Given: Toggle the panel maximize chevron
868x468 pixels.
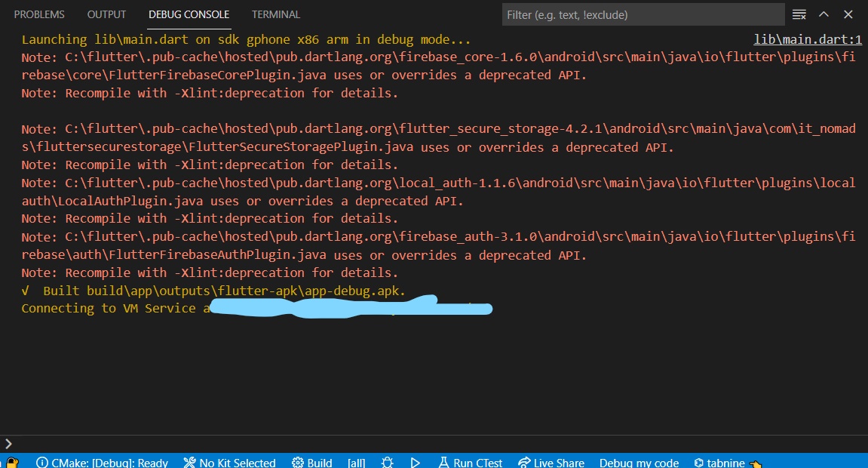Looking at the screenshot, I should coord(824,14).
